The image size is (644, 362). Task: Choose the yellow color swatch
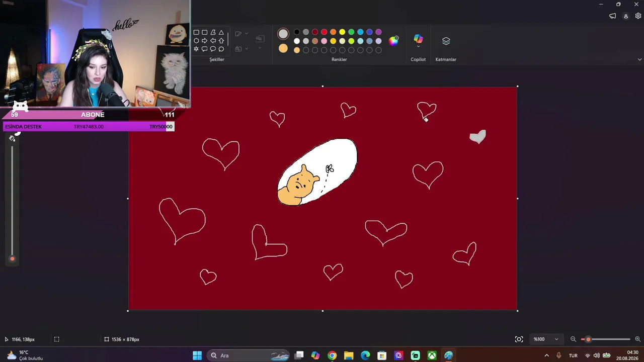pos(342,32)
